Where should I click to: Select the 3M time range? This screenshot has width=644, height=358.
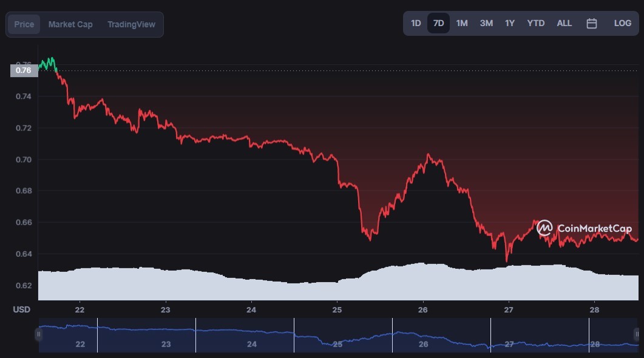[486, 24]
